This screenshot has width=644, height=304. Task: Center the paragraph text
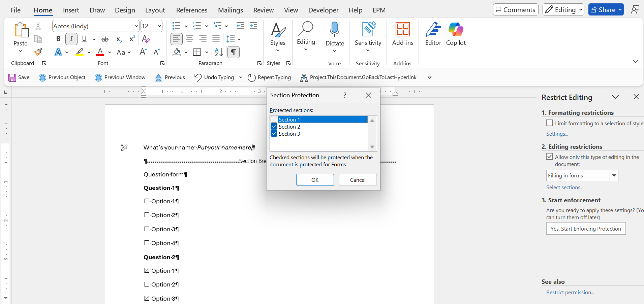click(x=190, y=39)
